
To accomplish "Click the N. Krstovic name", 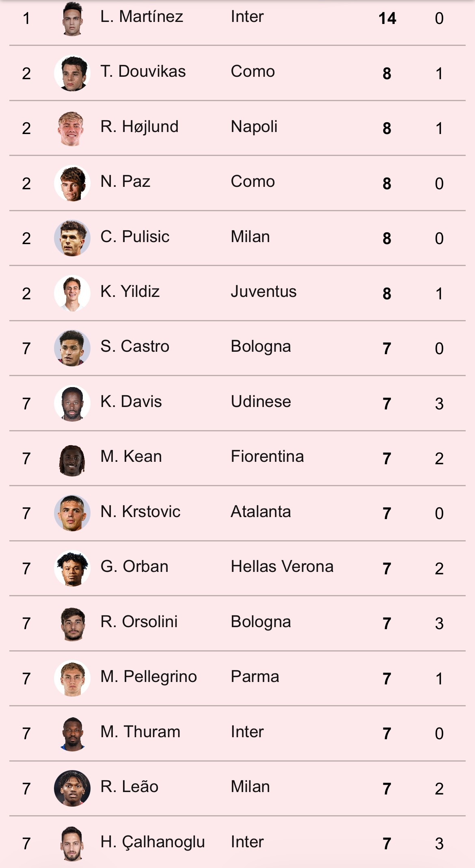I will coord(140,512).
